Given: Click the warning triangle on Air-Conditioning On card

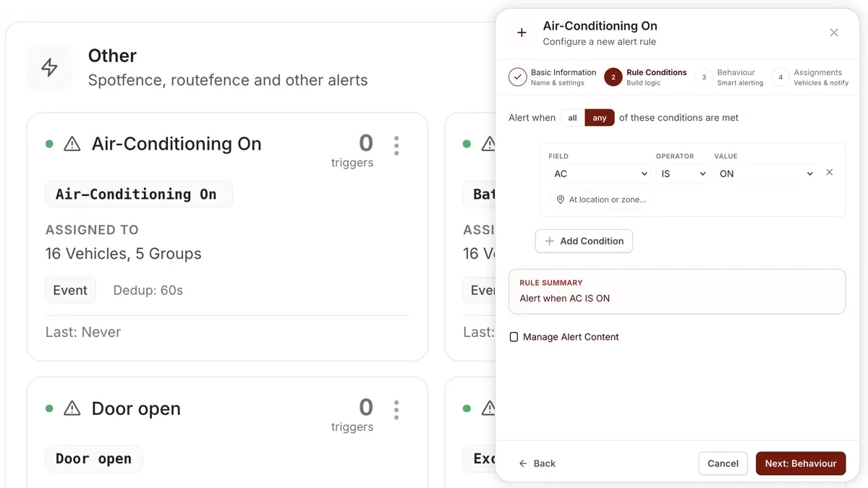Looking at the screenshot, I should [x=72, y=144].
